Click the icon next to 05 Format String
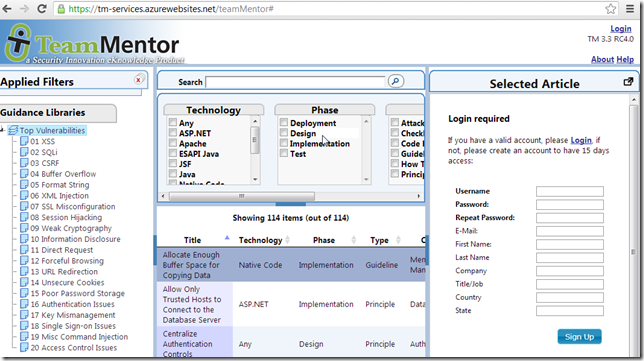644x361 pixels. point(24,185)
